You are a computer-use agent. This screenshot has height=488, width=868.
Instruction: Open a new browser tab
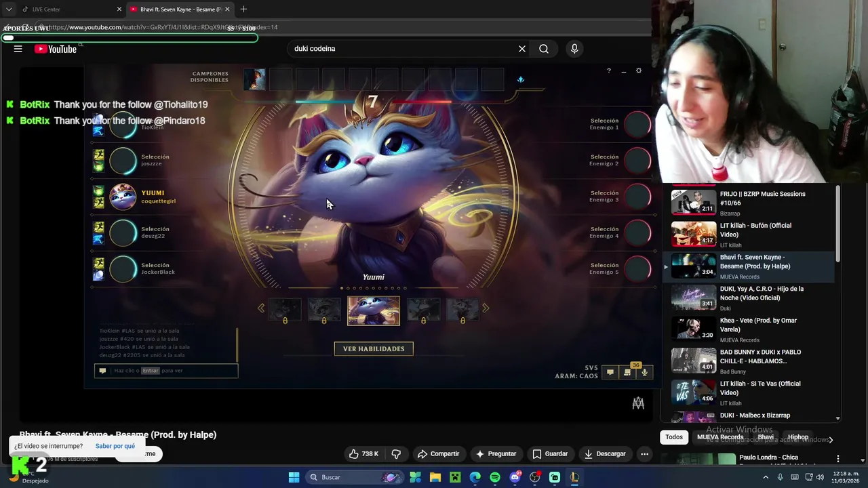point(243,9)
